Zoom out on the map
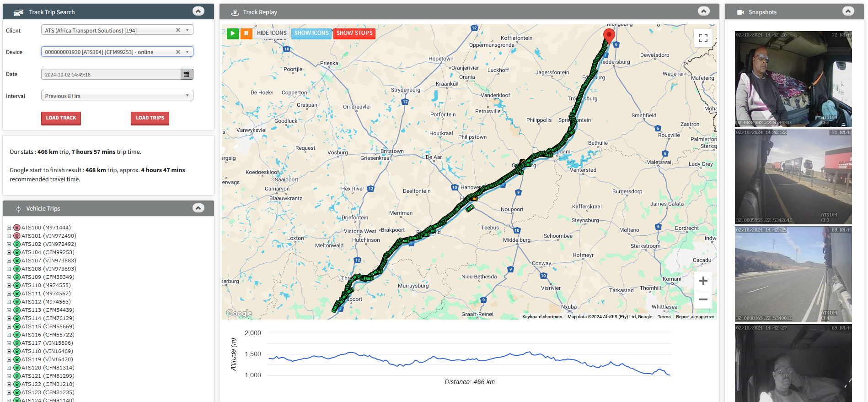The width and height of the screenshot is (868, 402). pos(703,299)
